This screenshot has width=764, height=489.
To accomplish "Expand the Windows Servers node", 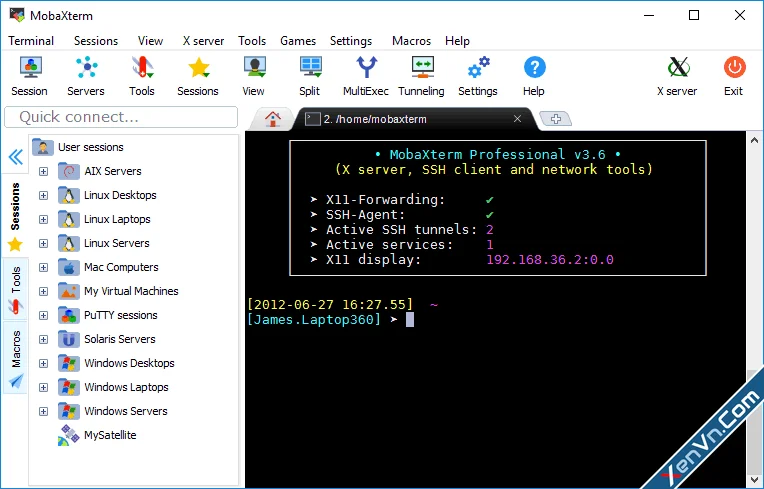I will [x=43, y=412].
